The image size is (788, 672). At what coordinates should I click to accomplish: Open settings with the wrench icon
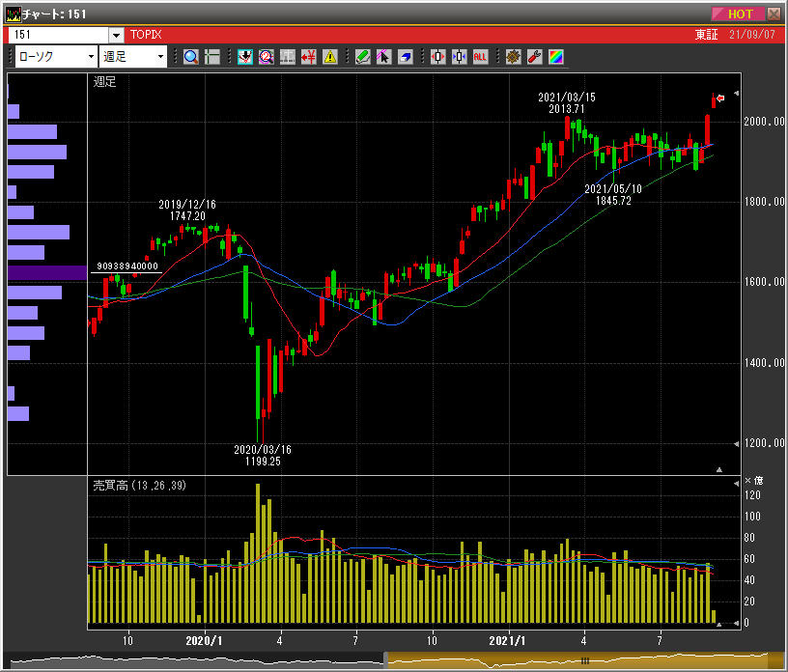pos(534,57)
